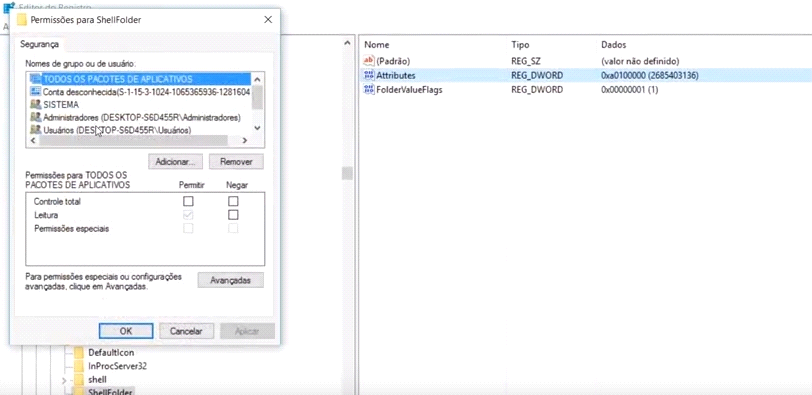Pick the Conta desconhecida account icon

click(x=35, y=92)
